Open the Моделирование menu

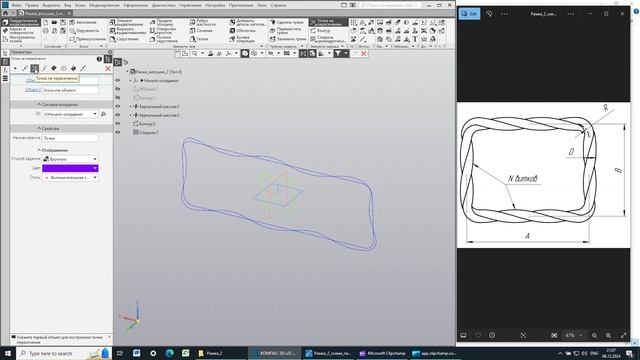point(104,5)
